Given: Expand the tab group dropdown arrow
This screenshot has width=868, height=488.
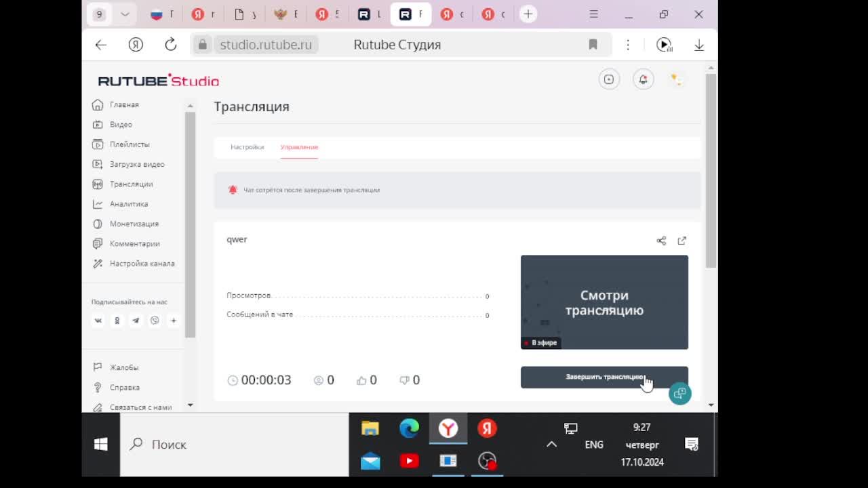Looking at the screenshot, I should 125,14.
